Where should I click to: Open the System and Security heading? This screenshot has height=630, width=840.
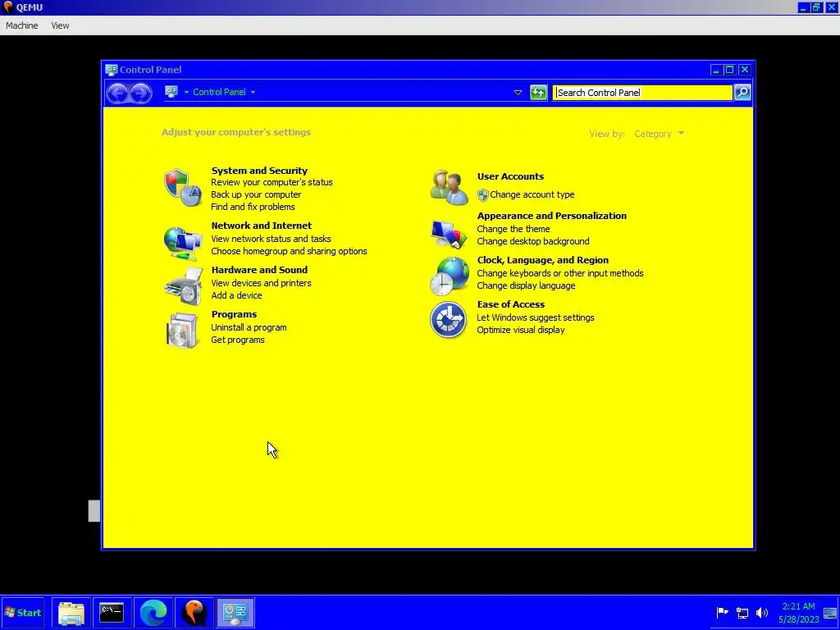click(259, 171)
